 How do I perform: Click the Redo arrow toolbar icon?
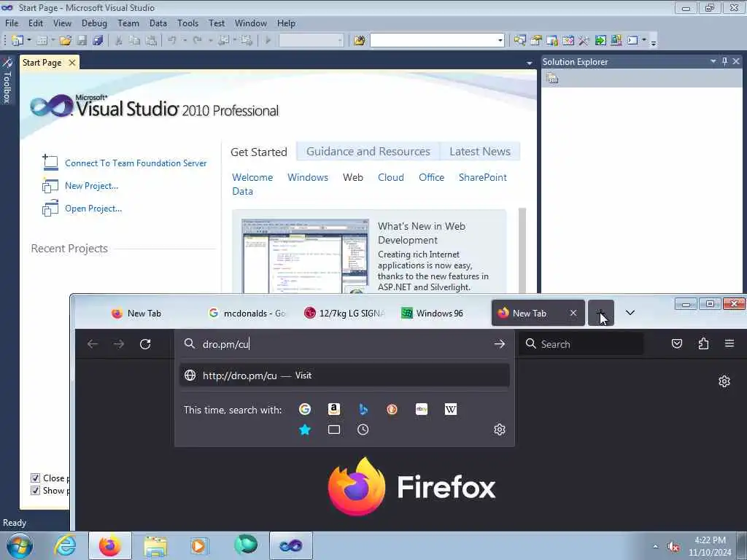(x=198, y=41)
